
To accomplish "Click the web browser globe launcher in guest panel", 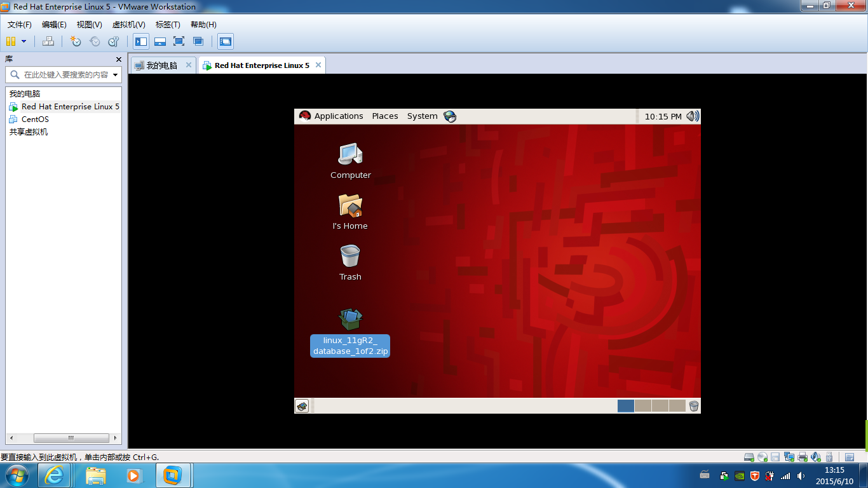I will coord(450,116).
